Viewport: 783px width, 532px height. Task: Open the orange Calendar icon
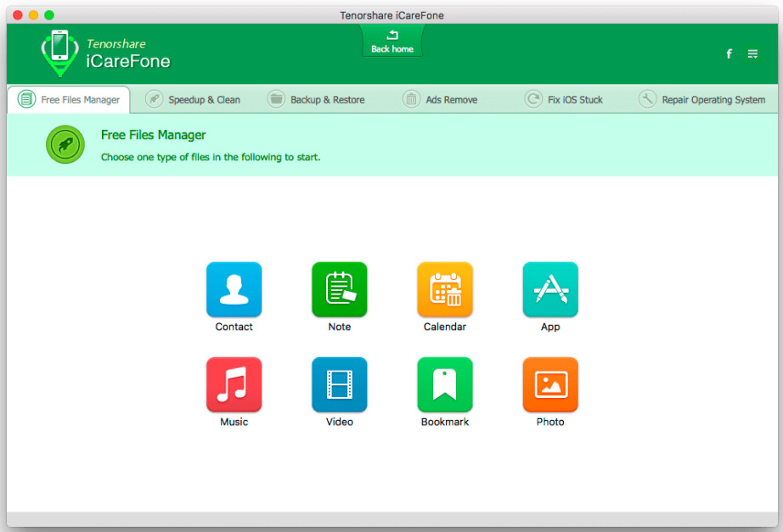point(444,289)
